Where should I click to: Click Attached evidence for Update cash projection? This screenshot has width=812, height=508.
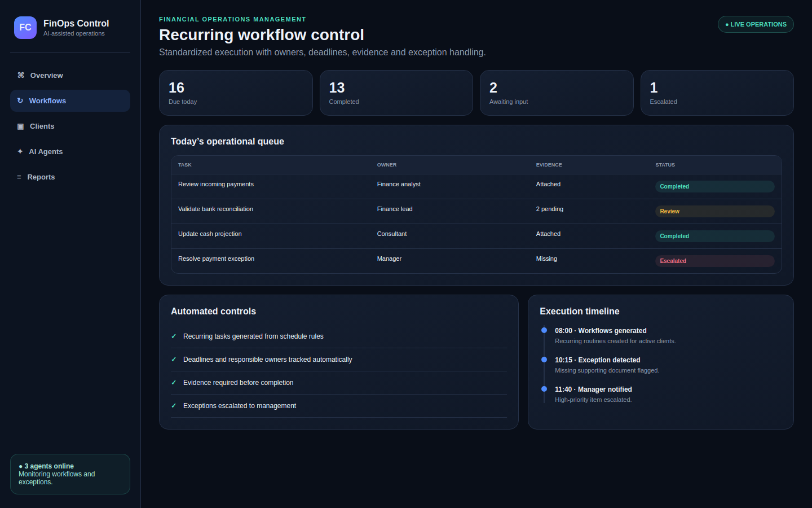548,234
